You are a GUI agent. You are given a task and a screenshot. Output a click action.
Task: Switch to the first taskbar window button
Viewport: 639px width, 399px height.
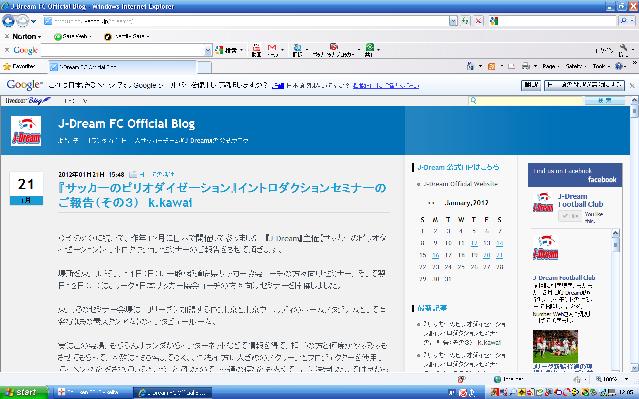92,392
